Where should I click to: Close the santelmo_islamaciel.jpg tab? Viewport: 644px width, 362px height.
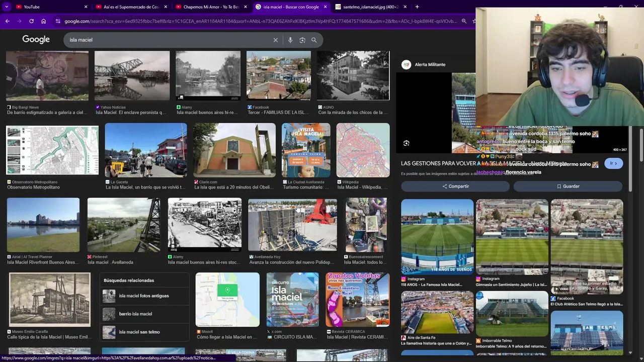pos(405,7)
